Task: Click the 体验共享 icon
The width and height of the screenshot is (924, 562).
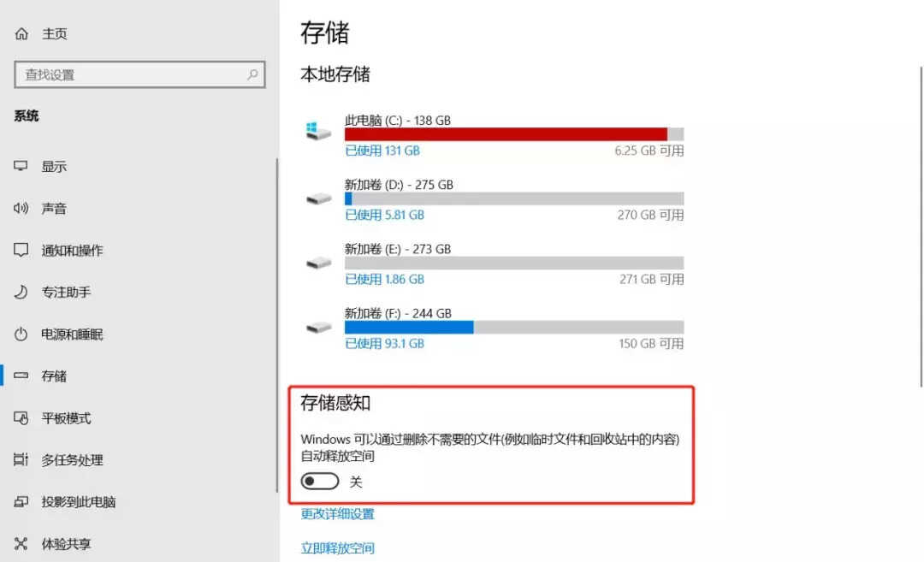Action: (21, 543)
